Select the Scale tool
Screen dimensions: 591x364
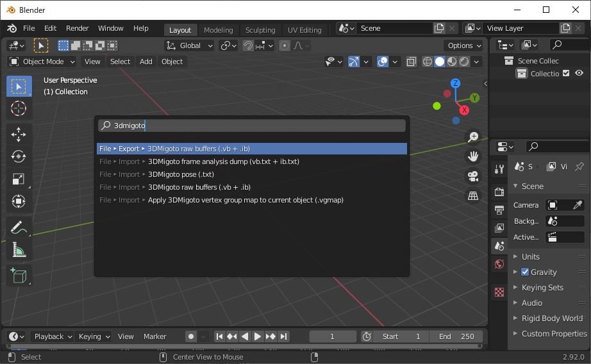click(19, 179)
